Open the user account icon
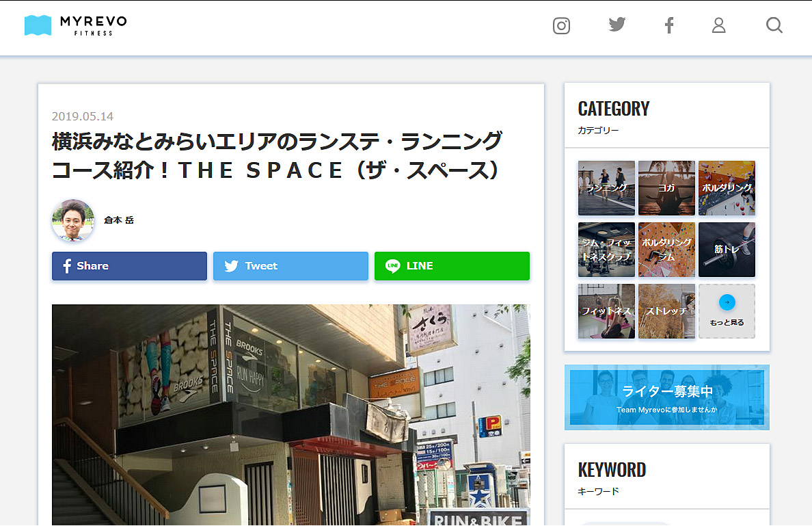 point(718,26)
